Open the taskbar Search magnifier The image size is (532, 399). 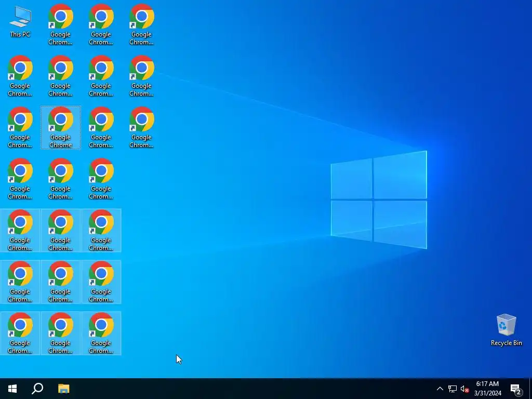[x=37, y=389]
